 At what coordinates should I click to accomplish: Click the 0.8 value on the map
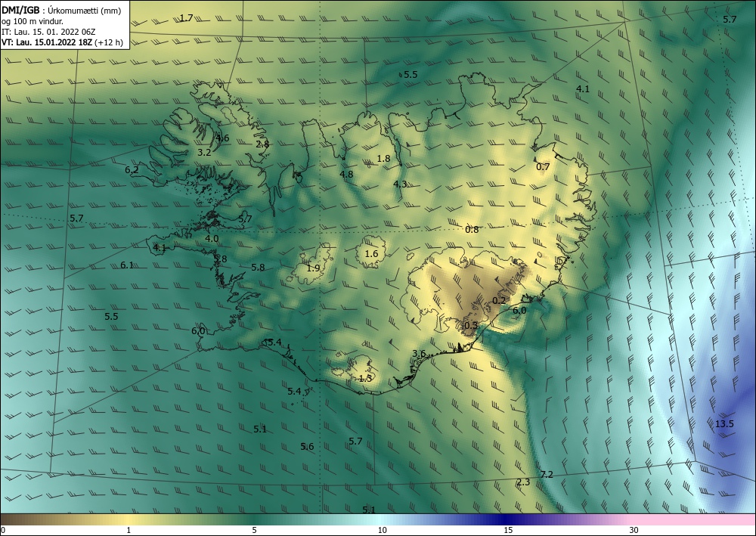click(472, 229)
